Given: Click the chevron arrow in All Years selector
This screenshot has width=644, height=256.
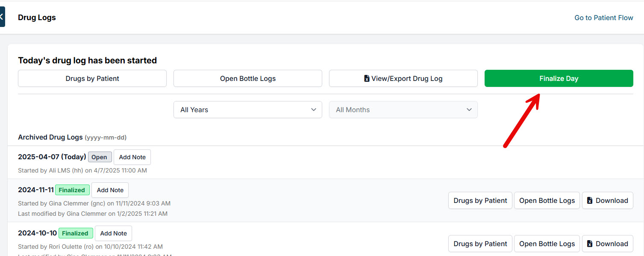Looking at the screenshot, I should [314, 110].
